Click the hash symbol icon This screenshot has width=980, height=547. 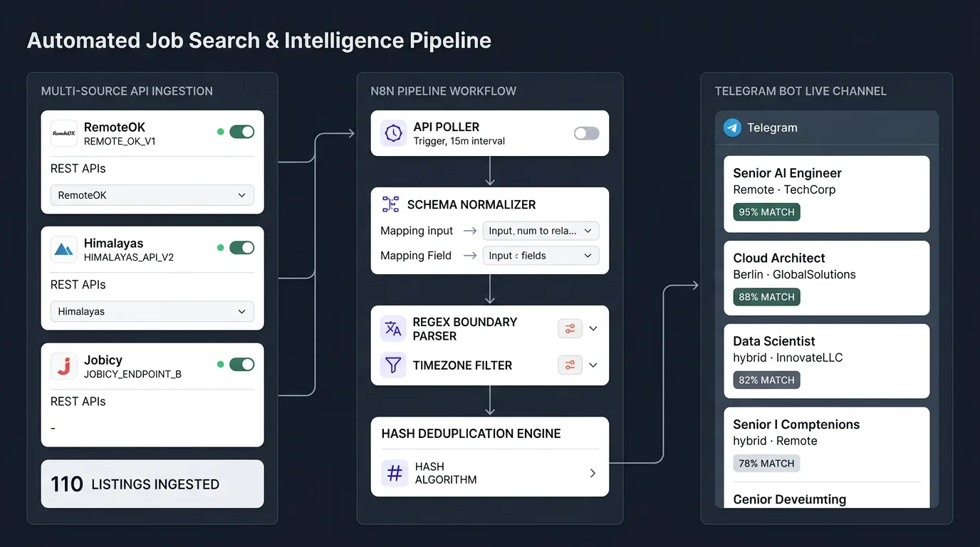pos(394,473)
